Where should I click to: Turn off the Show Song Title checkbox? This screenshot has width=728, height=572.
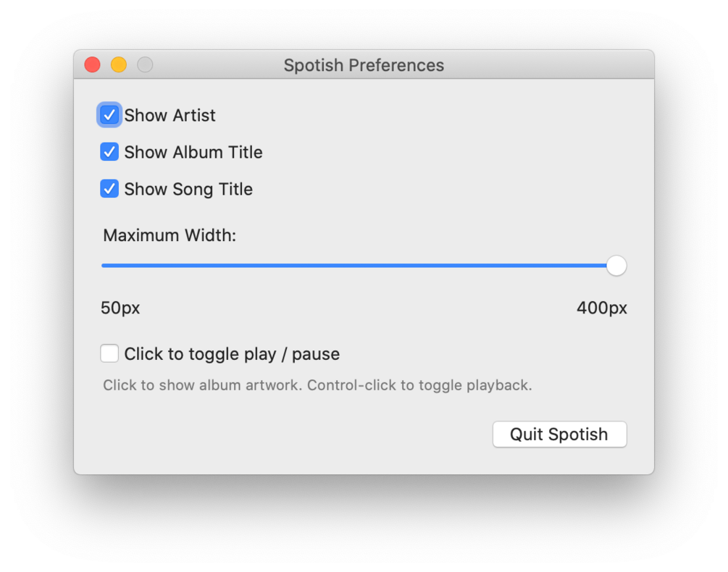click(109, 189)
